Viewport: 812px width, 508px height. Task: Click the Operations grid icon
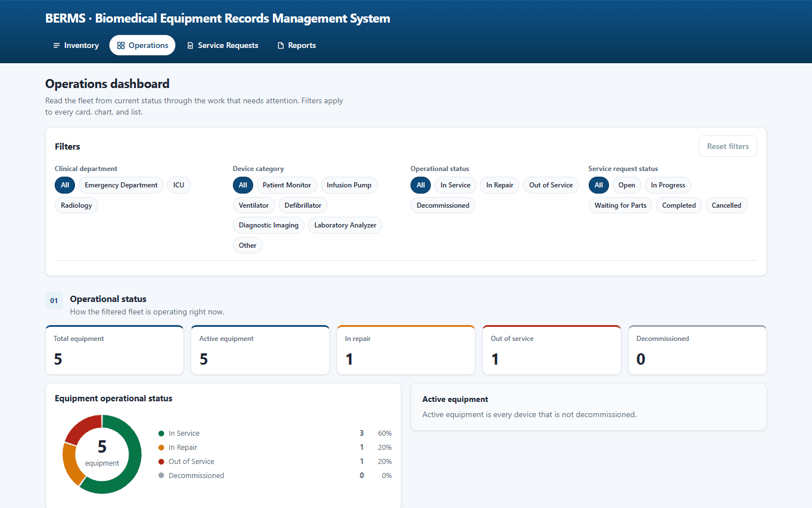click(x=121, y=46)
